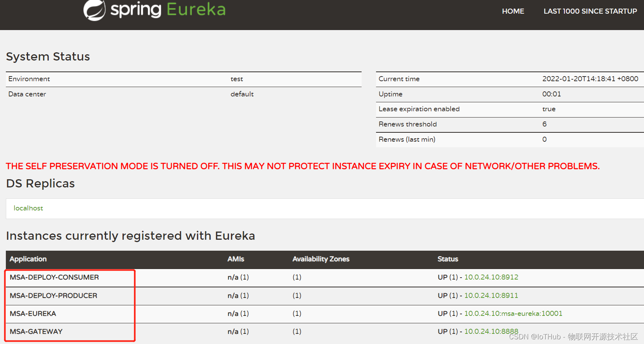Click Availability Zones value for MSA-DEPLOY-CONSUMER
644x344 pixels.
point(297,277)
